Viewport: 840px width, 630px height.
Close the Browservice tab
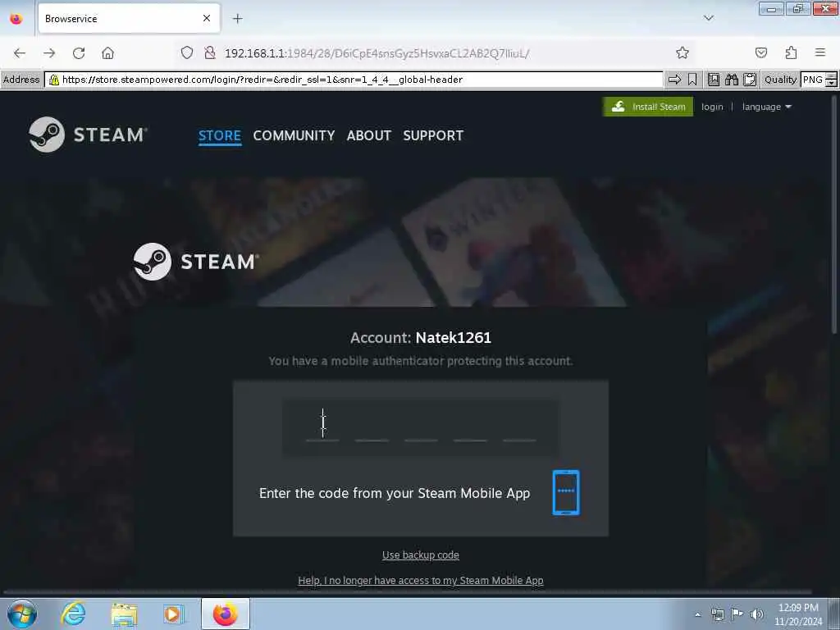(x=207, y=19)
